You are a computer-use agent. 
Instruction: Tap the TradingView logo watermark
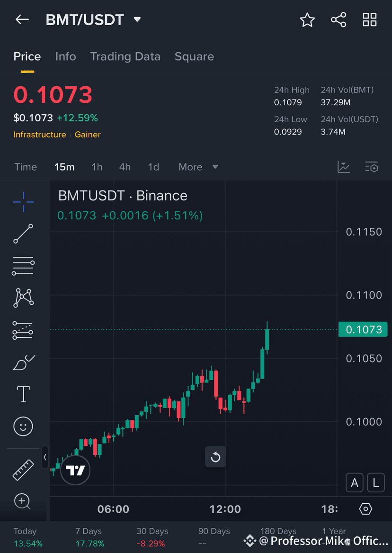pos(75,470)
